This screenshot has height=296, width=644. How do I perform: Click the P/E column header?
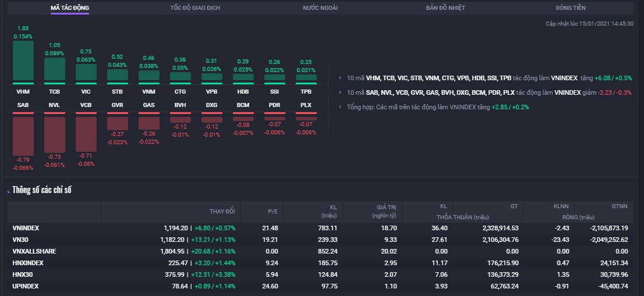[273, 211]
